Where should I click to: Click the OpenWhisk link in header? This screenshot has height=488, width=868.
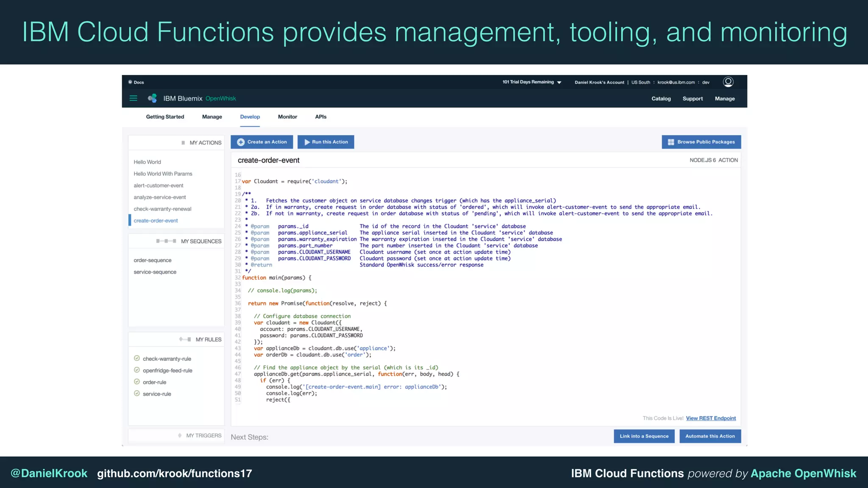click(x=221, y=98)
